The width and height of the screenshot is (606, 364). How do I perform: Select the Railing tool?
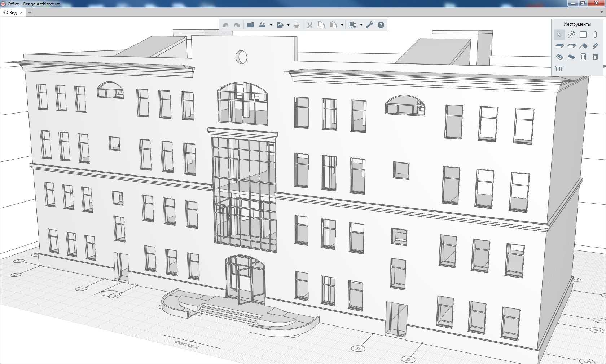[x=559, y=68]
